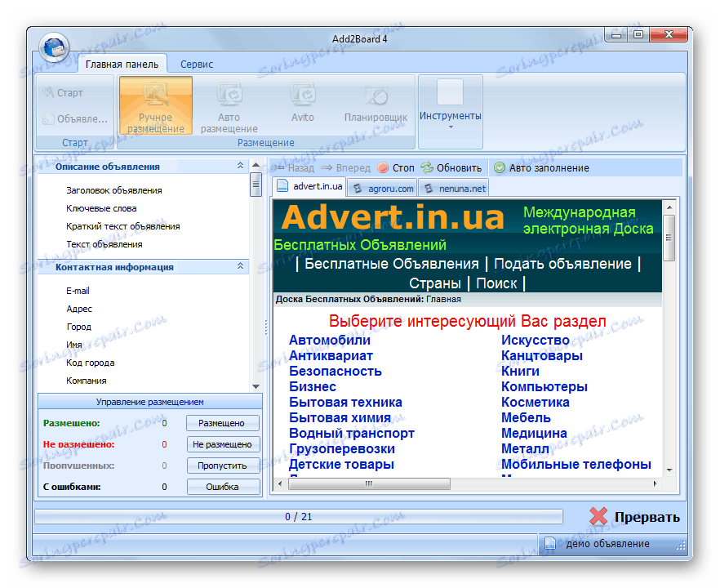This screenshot has width=720, height=588.
Task: Open the Компьютеры category link
Action: 544,387
